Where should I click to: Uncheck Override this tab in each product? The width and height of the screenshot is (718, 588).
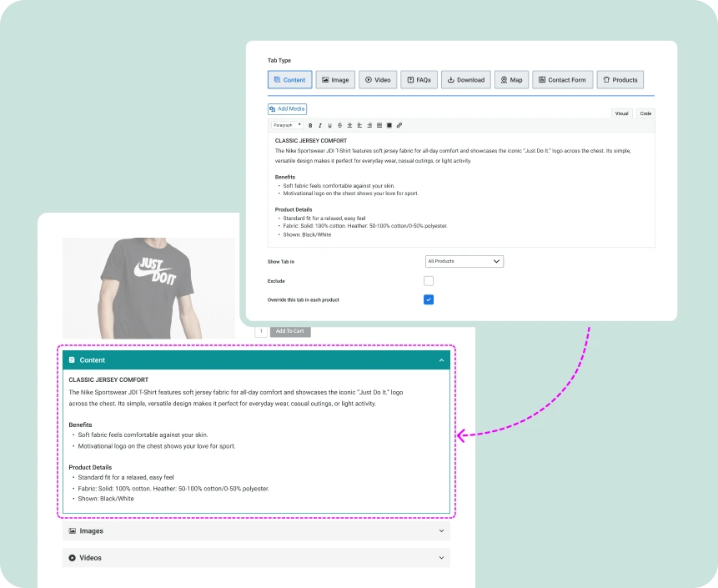coord(429,299)
